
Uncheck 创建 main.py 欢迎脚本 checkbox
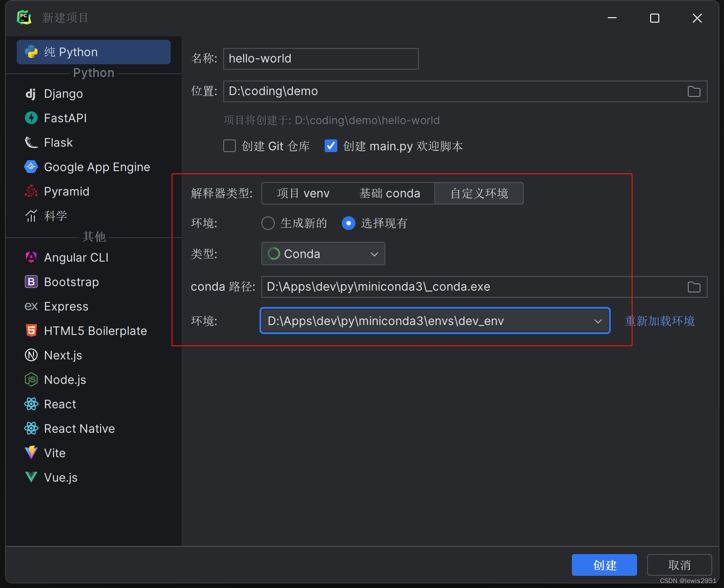[x=331, y=146]
